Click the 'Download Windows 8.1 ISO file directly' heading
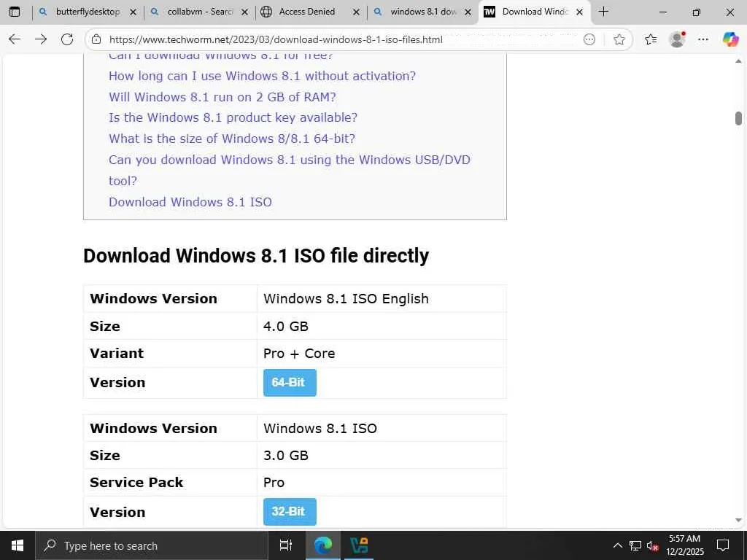747x560 pixels. click(x=256, y=256)
